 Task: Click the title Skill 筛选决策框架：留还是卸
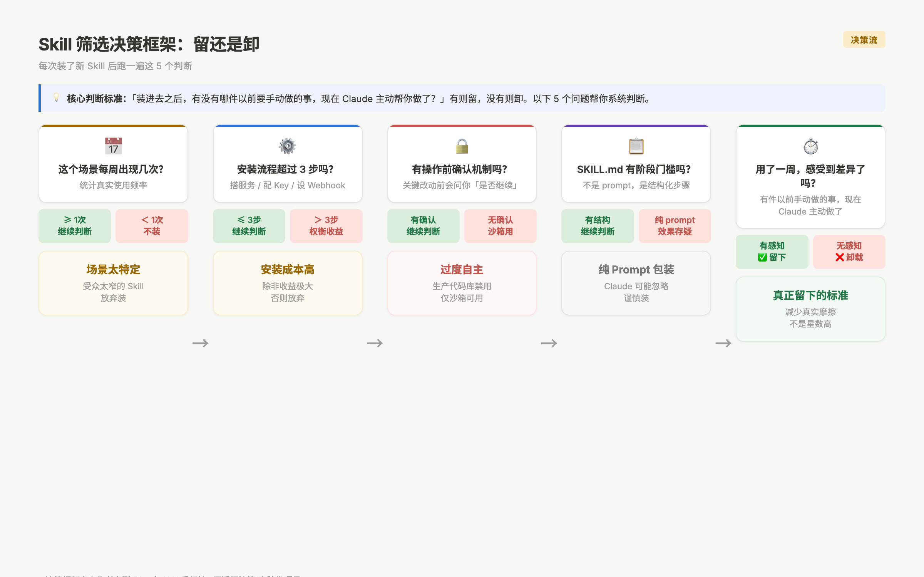pos(149,44)
